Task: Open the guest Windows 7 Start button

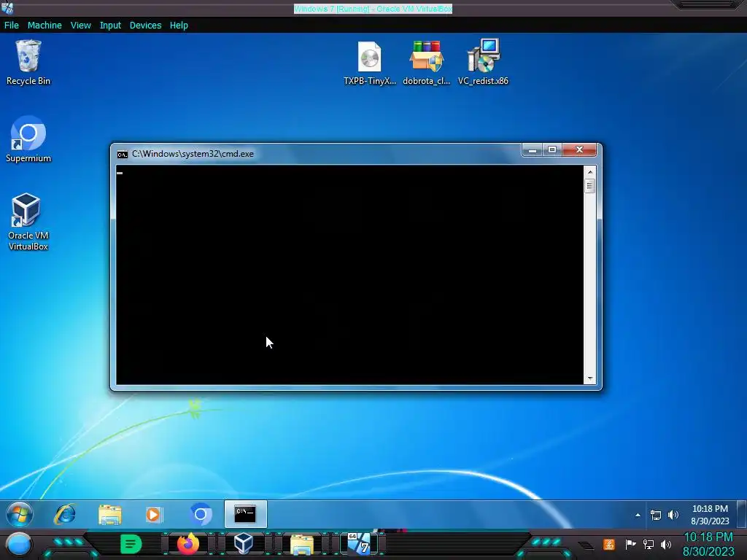Action: [x=20, y=514]
